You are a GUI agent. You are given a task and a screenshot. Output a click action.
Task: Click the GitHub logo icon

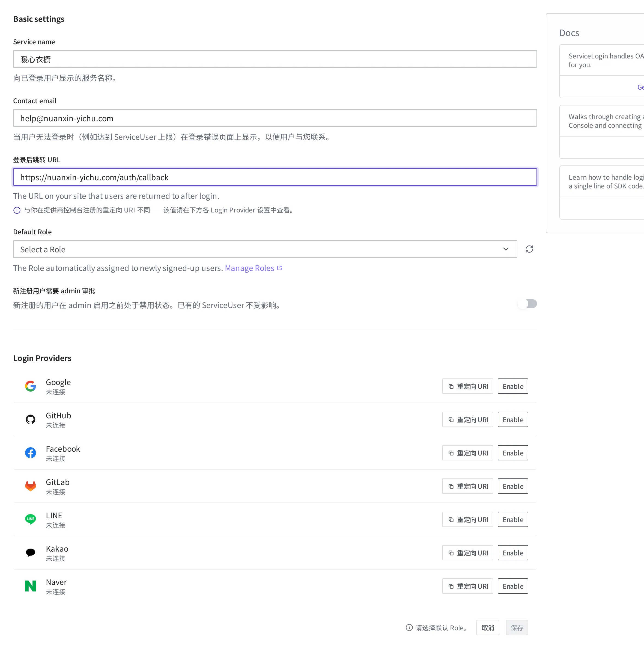click(x=31, y=419)
